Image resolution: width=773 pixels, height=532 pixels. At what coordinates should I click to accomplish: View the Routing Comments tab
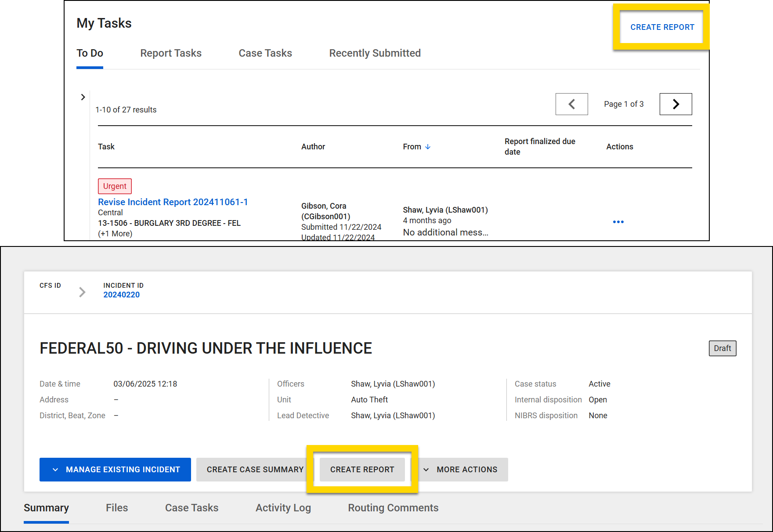(393, 508)
